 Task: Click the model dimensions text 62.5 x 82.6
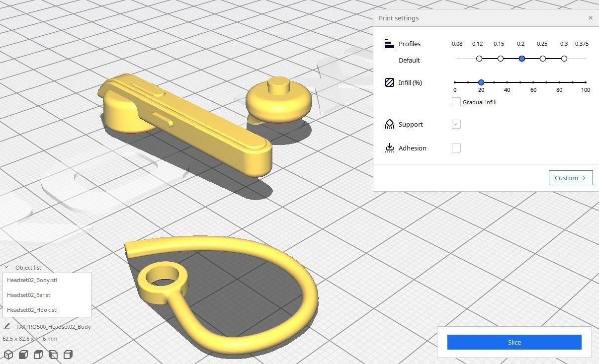coord(30,339)
